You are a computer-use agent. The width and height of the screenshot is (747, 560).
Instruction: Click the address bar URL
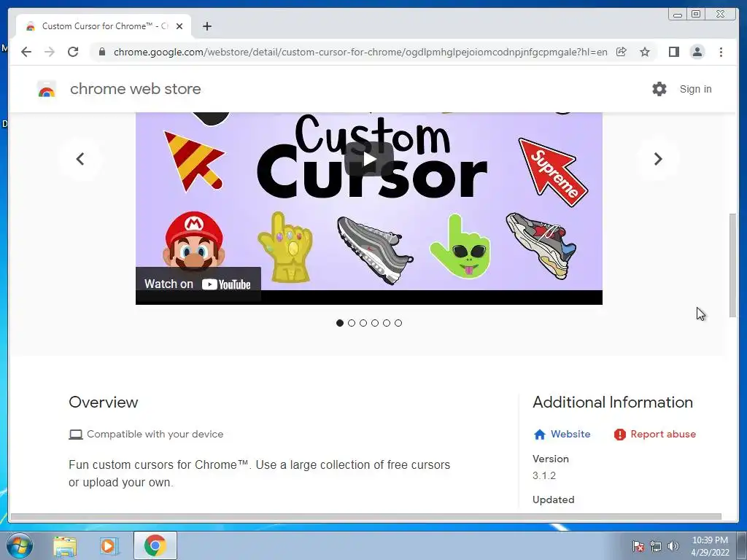(x=360, y=52)
